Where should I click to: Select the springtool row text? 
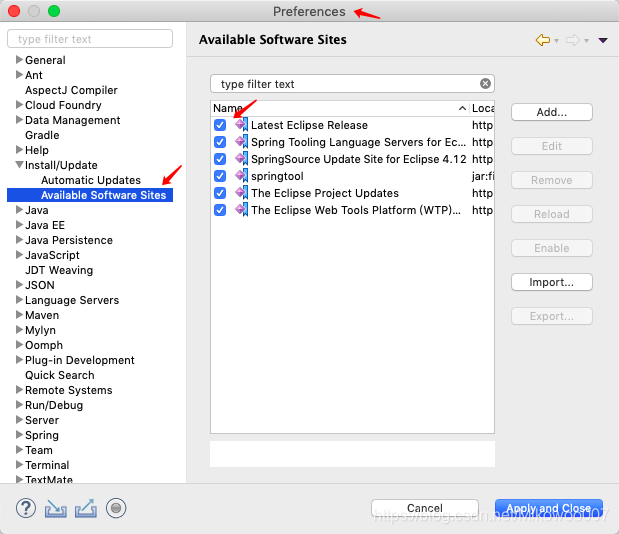[x=277, y=176]
